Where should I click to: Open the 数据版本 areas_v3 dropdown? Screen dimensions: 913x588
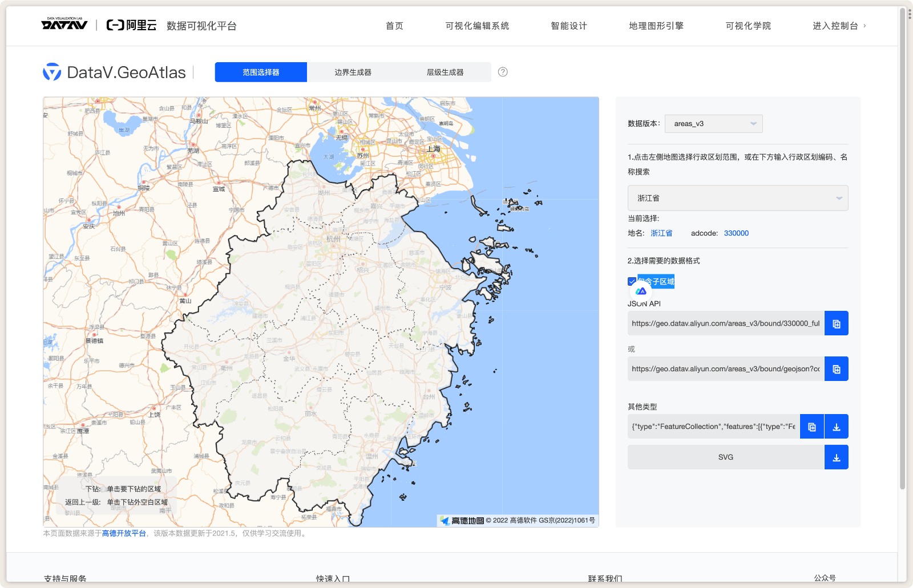point(713,123)
